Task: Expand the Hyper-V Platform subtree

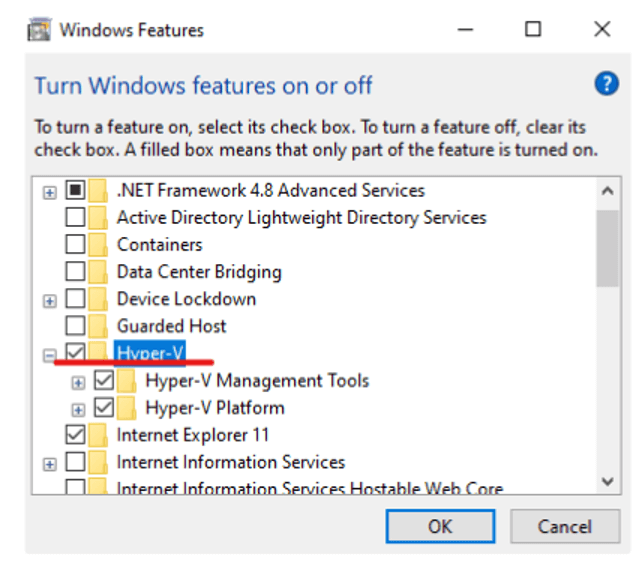Action: coord(79,409)
